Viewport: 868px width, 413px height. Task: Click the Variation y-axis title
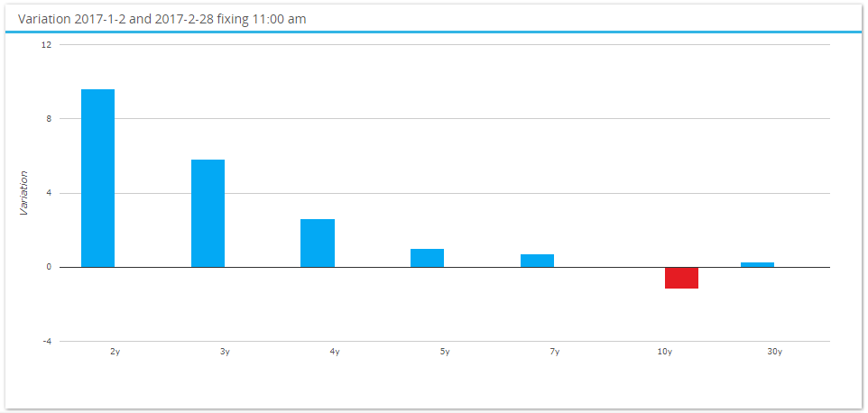23,193
